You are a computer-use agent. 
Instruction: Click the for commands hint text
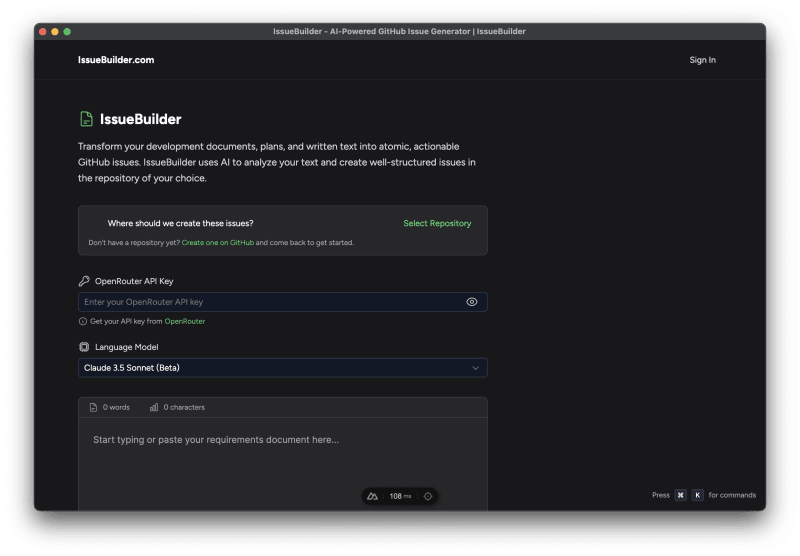[732, 495]
